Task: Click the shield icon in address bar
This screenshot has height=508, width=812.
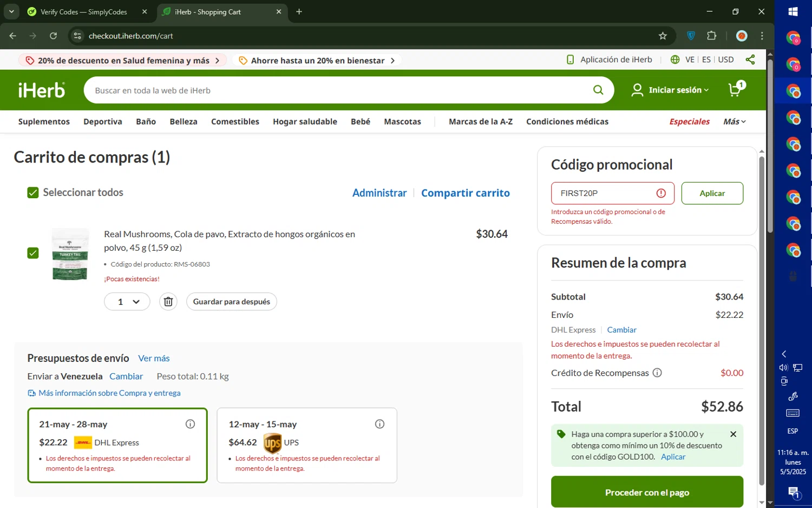Action: pos(691,36)
